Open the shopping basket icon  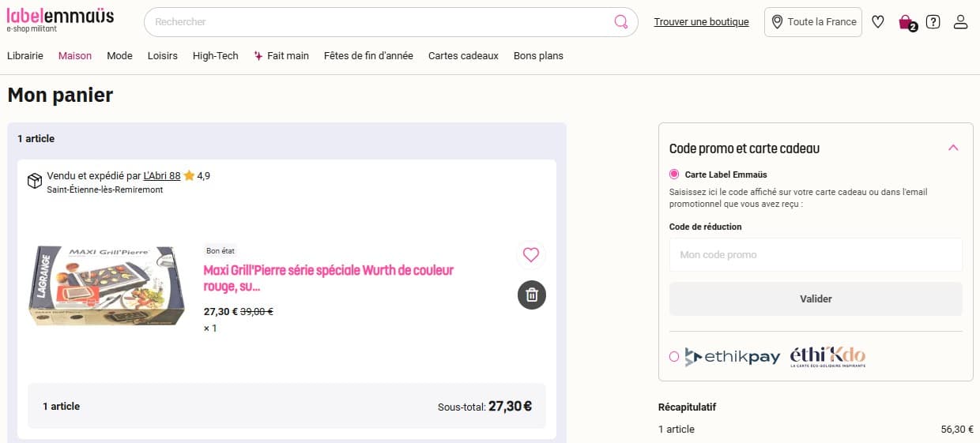click(x=906, y=22)
